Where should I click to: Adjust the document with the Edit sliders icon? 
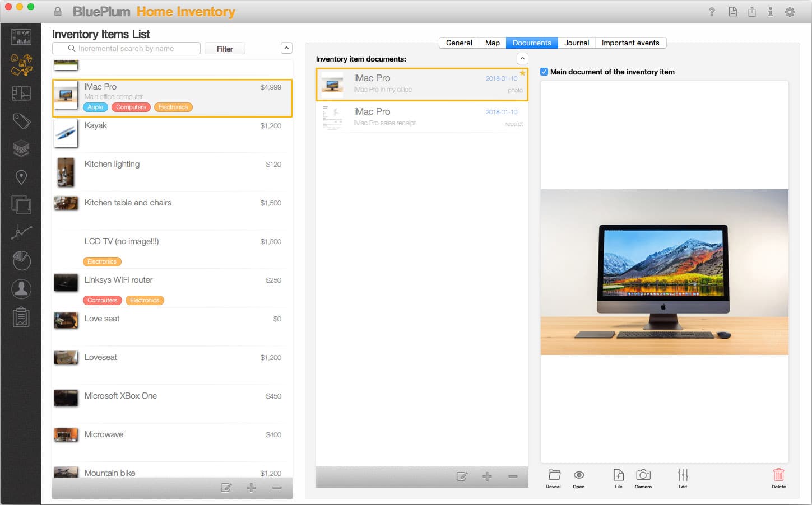click(x=683, y=479)
